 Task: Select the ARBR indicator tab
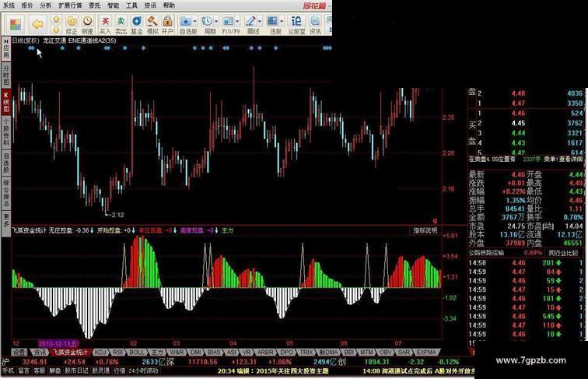tap(265, 353)
